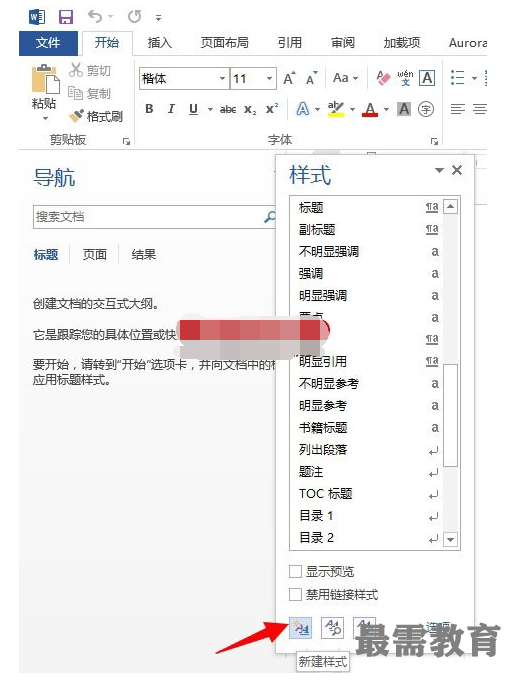The width and height of the screenshot is (507, 680).
Task: Switch to the 插入 ribbon tab
Action: [160, 42]
